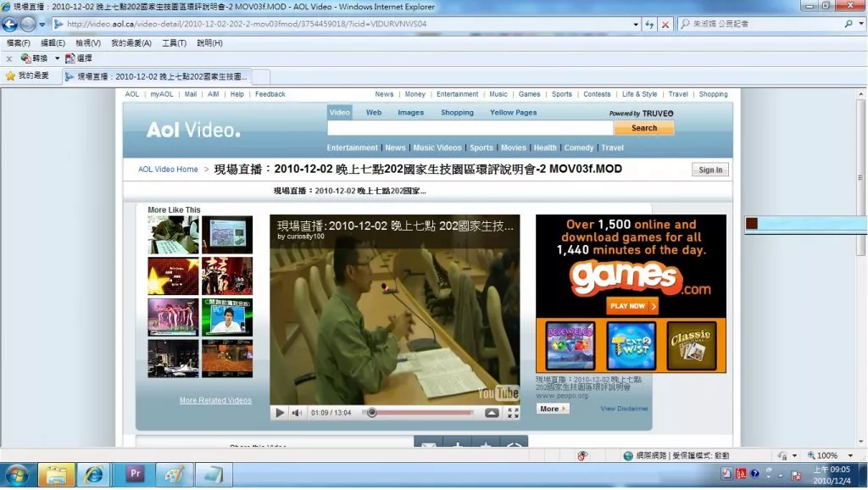Open the 我的最愛(A) menu
The width and height of the screenshot is (868, 490).
click(131, 42)
